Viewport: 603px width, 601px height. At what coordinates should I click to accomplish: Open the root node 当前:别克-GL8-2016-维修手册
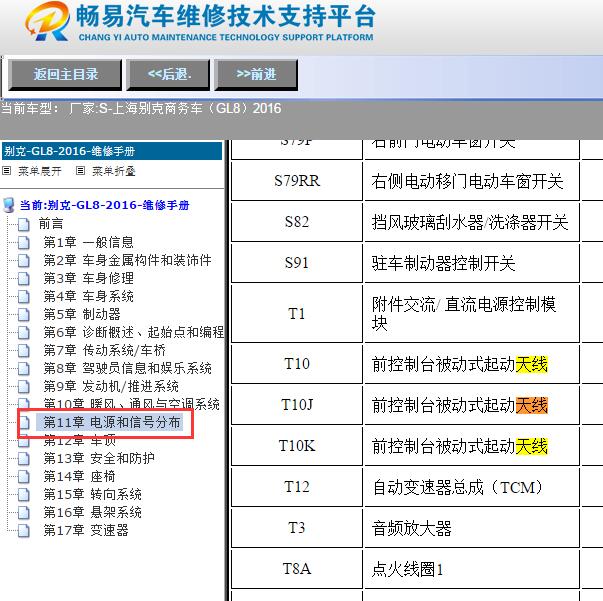point(105,205)
